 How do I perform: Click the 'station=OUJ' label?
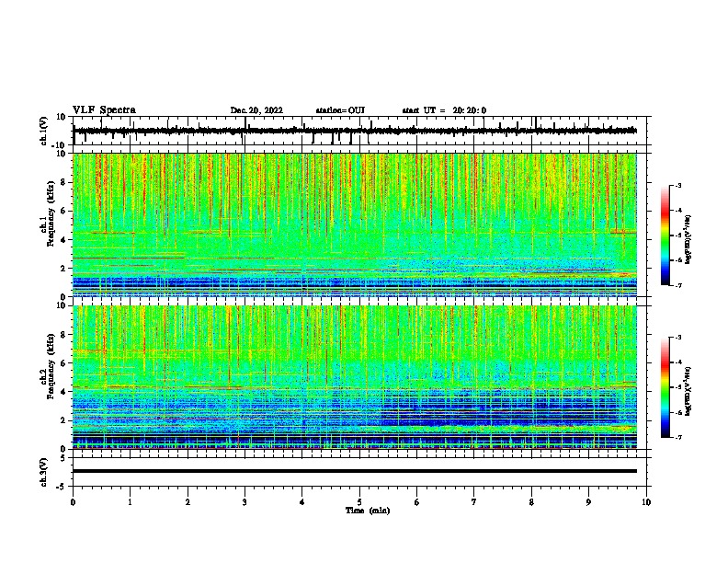pyautogui.click(x=340, y=110)
